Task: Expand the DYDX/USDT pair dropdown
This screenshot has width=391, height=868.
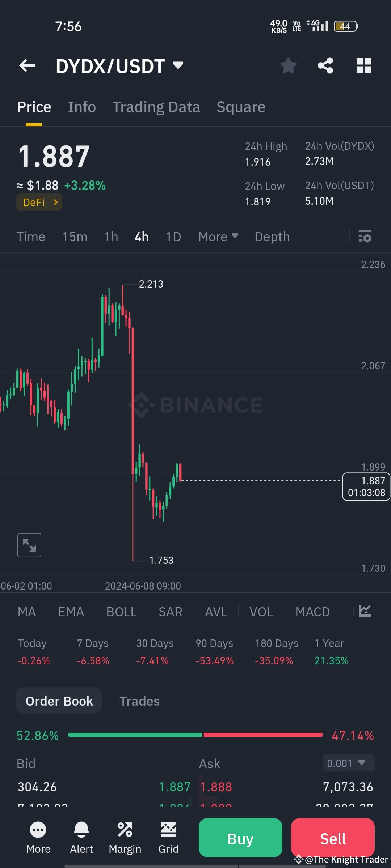Action: [x=178, y=66]
